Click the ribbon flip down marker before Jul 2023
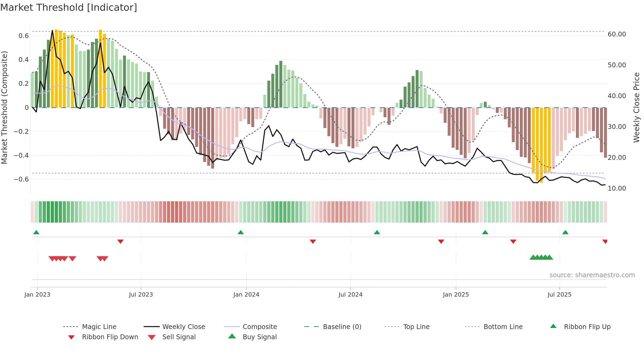The height and width of the screenshot is (362, 644). (120, 242)
